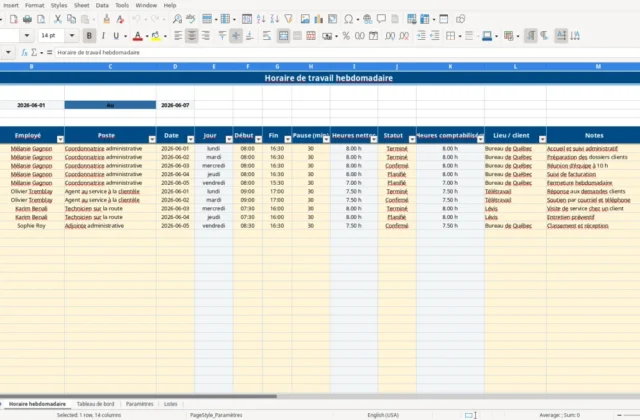Click the Insert Comment icon
Viewport: 640px width, 420px height.
point(381,19)
